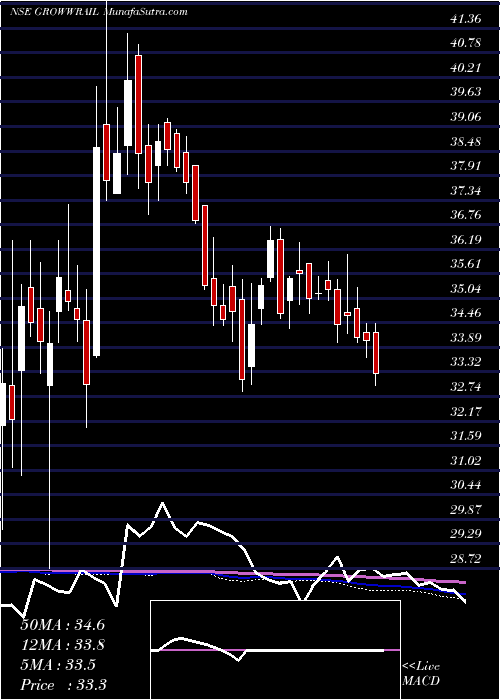The height and width of the screenshot is (700, 500).
Task: Click the 41.36 price axis label
Action: (466, 19)
